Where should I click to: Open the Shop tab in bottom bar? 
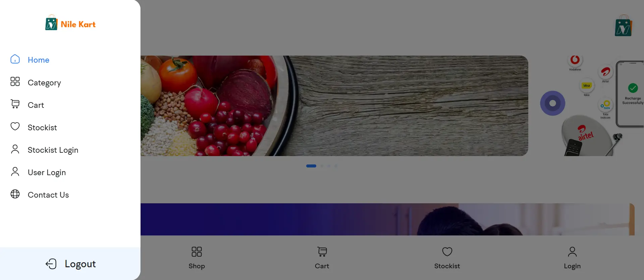pos(197,258)
